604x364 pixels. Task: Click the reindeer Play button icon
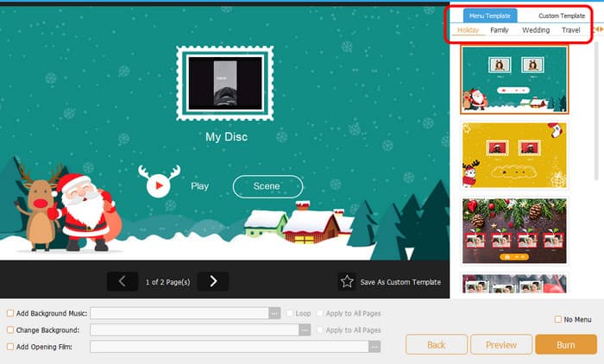159,182
